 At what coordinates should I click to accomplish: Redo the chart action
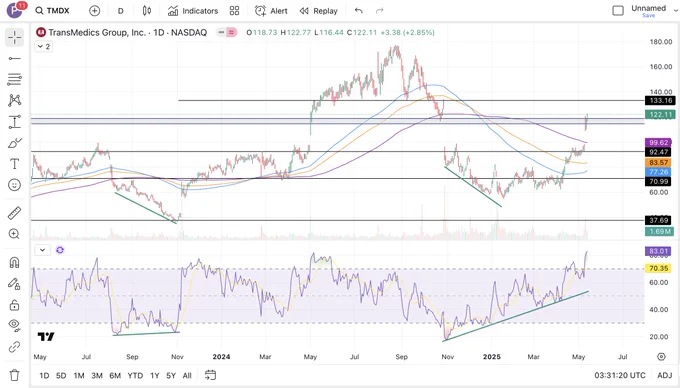380,11
